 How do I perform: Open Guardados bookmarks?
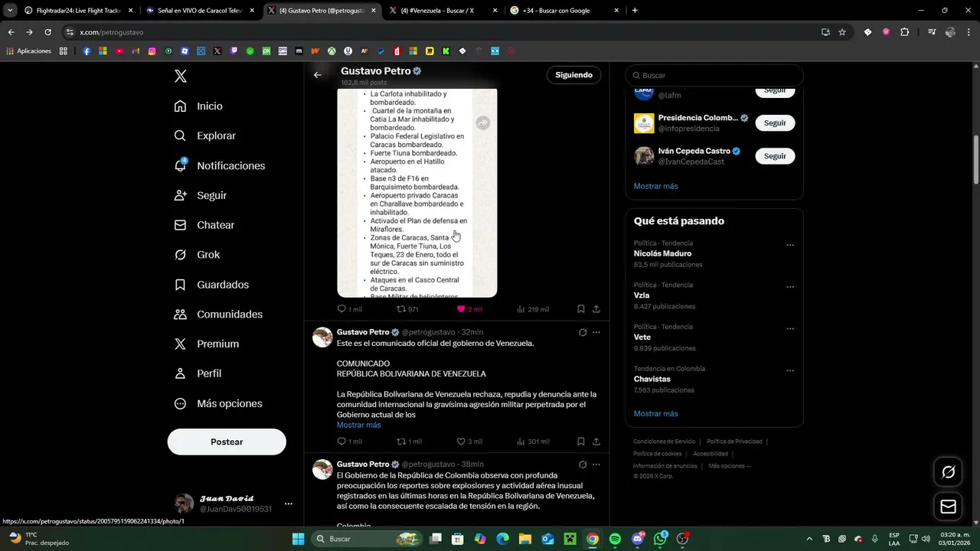(211, 285)
